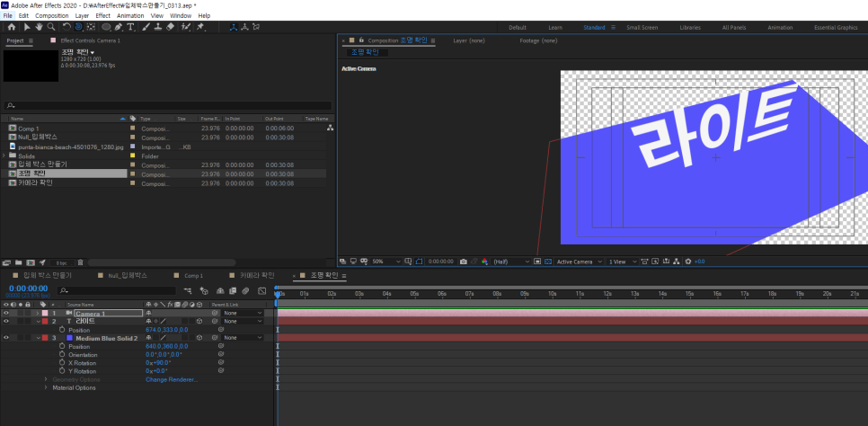The height and width of the screenshot is (426, 868).
Task: Toggle 3D layer switch on 라이트 layer
Action: tap(199, 322)
